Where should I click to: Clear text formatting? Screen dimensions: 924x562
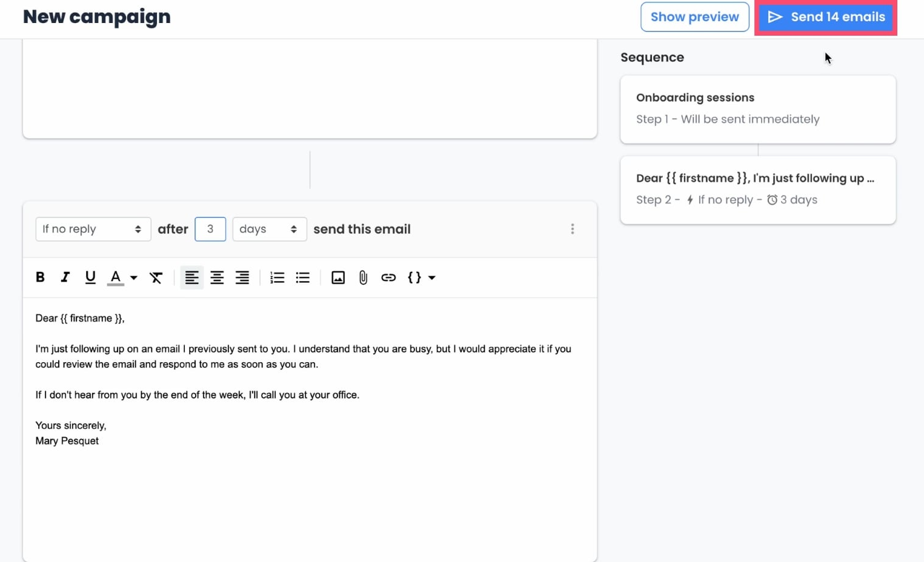tap(156, 277)
